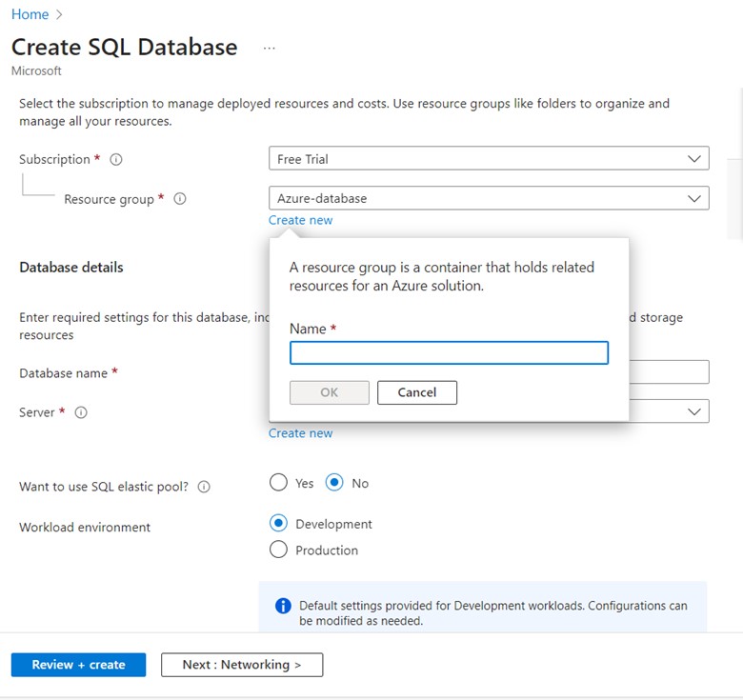Click the Subscription info icon
Image resolution: width=743 pixels, height=700 pixels.
[116, 160]
